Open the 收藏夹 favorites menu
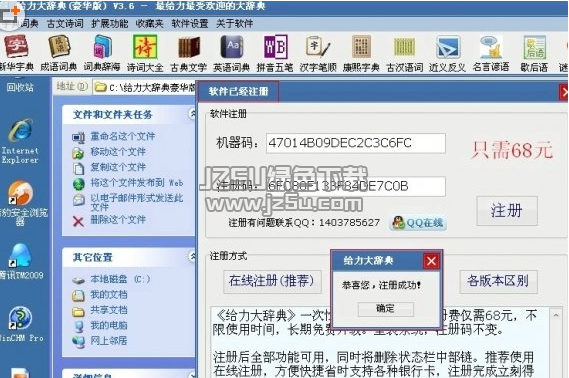Screen dimensions: 569x378 coord(150,24)
